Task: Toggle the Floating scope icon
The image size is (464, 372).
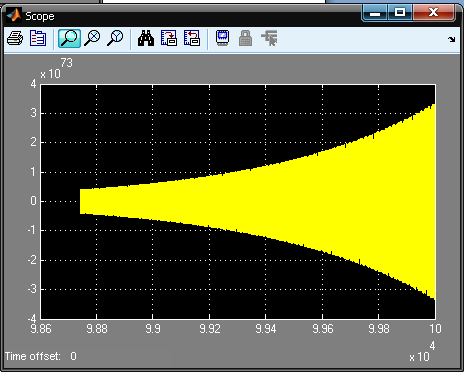Action: (x=222, y=38)
